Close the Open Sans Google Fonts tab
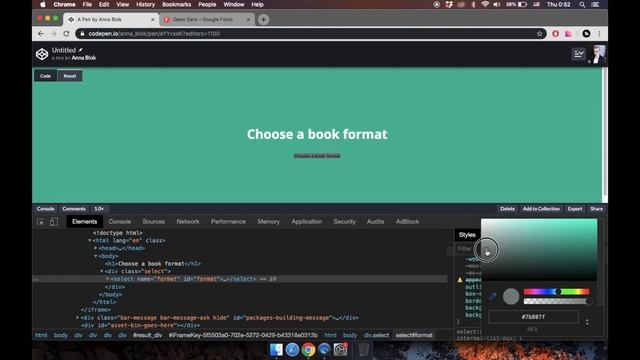The width and height of the screenshot is (640, 360). point(248,20)
